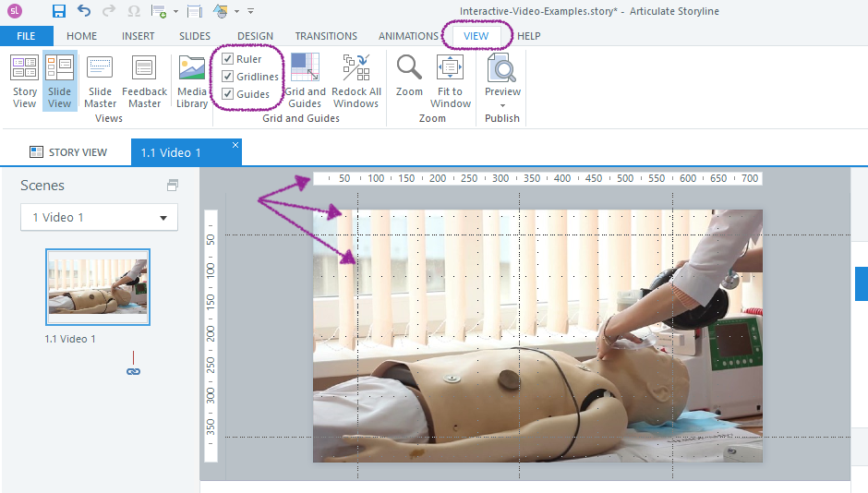Open the TRANSITIONS ribbon tab

click(326, 36)
